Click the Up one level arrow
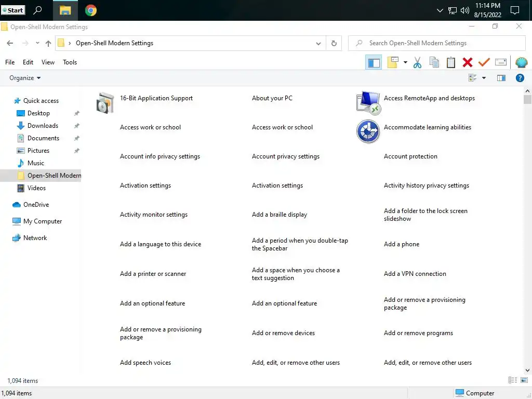 [x=48, y=43]
